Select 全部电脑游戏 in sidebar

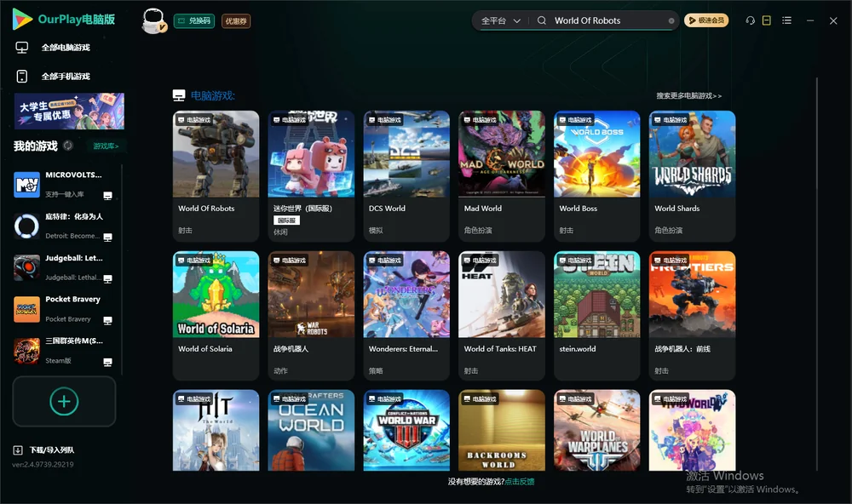[66, 48]
